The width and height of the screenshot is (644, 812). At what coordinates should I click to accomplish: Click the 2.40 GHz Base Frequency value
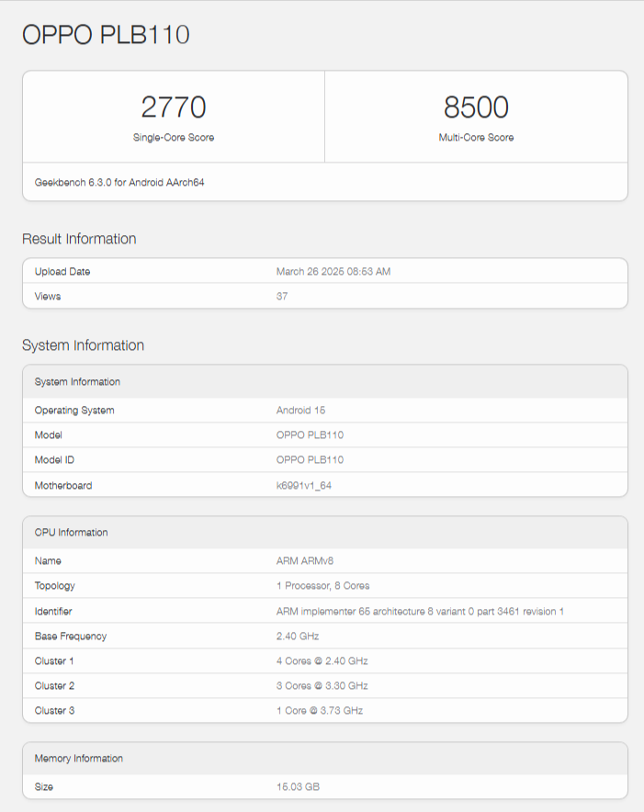(x=299, y=636)
